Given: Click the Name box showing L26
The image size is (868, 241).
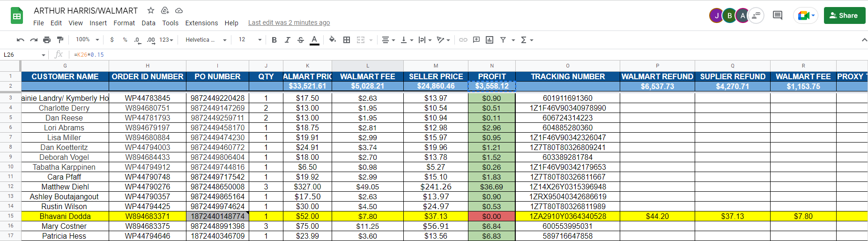Looking at the screenshot, I should (23, 55).
